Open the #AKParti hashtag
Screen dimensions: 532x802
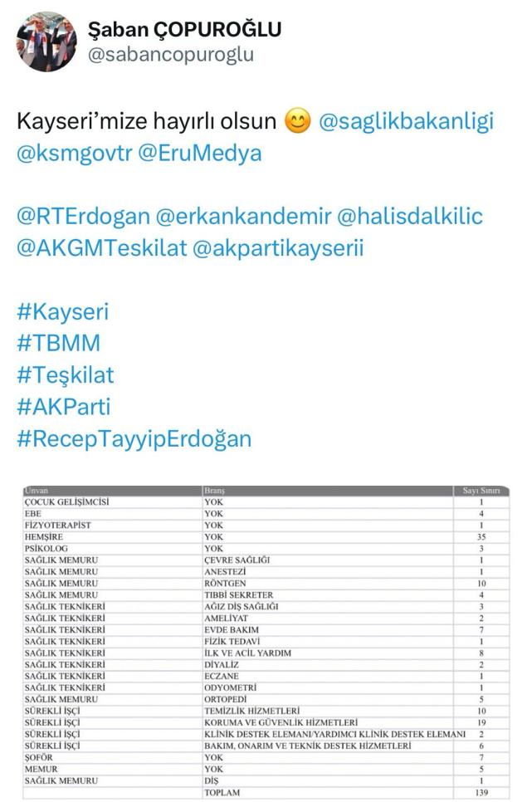click(x=63, y=406)
